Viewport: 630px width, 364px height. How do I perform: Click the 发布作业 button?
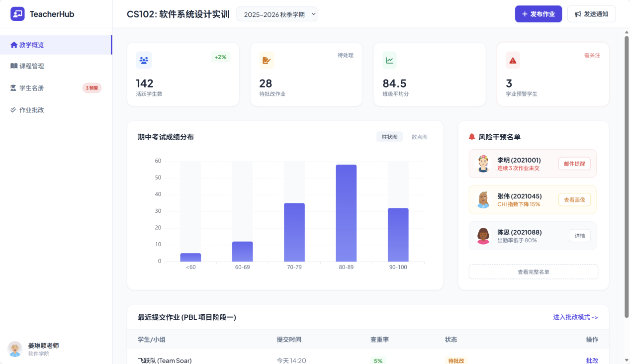538,14
